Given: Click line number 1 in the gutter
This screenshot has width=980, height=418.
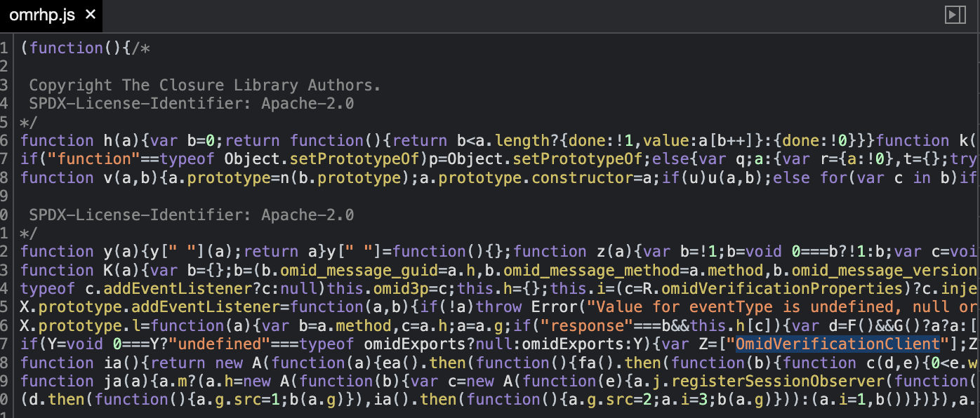Looking at the screenshot, I should (5, 47).
